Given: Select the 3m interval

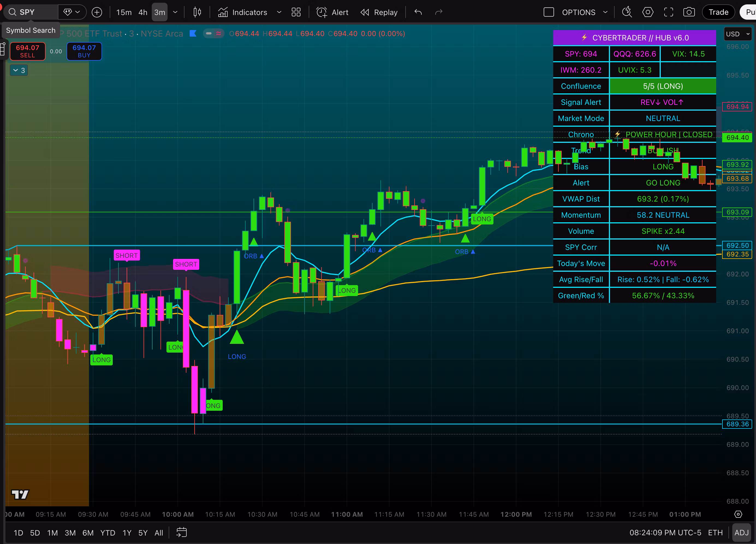Looking at the screenshot, I should coord(160,12).
